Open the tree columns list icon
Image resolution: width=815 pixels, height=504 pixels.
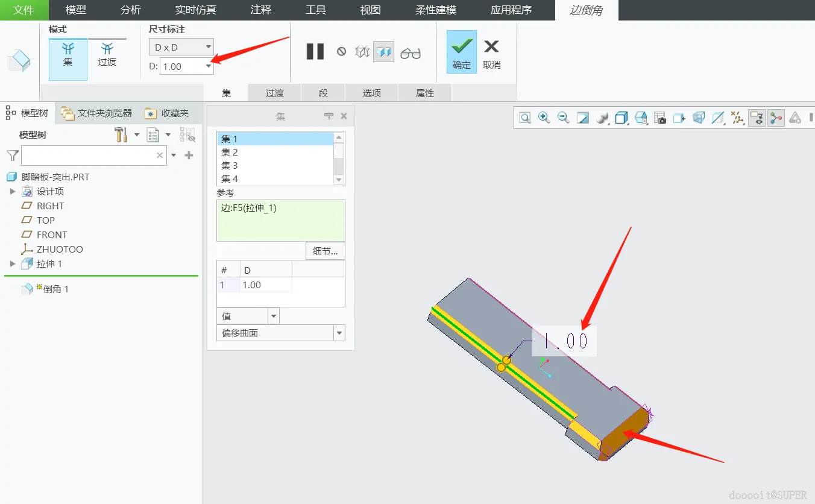click(153, 134)
